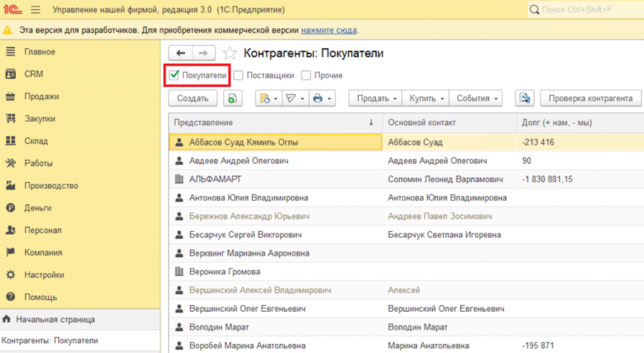Click contact Бесарчук Светлана Игоревна
The height and width of the screenshot is (353, 644).
445,234
